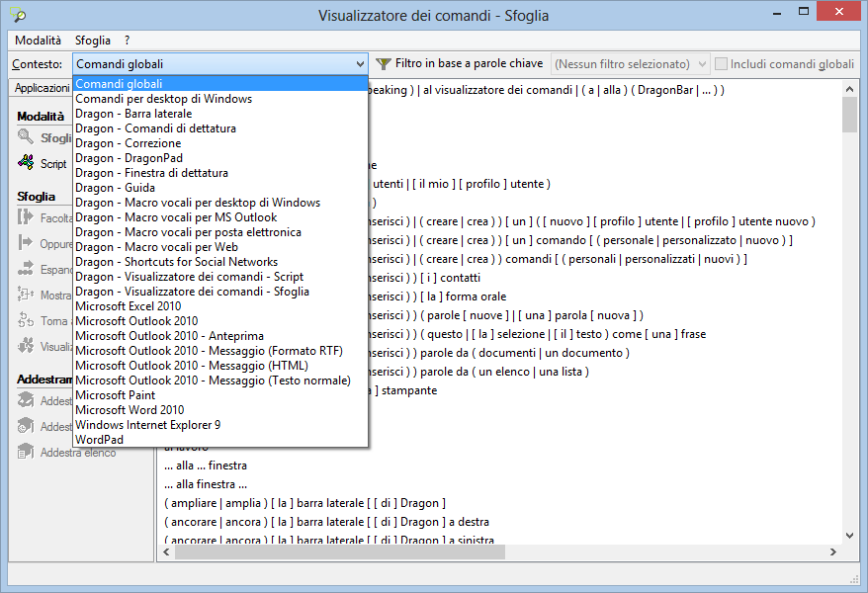This screenshot has height=593, width=868.
Task: Pick Dragon - Finestra di dettatura
Action: (x=220, y=173)
